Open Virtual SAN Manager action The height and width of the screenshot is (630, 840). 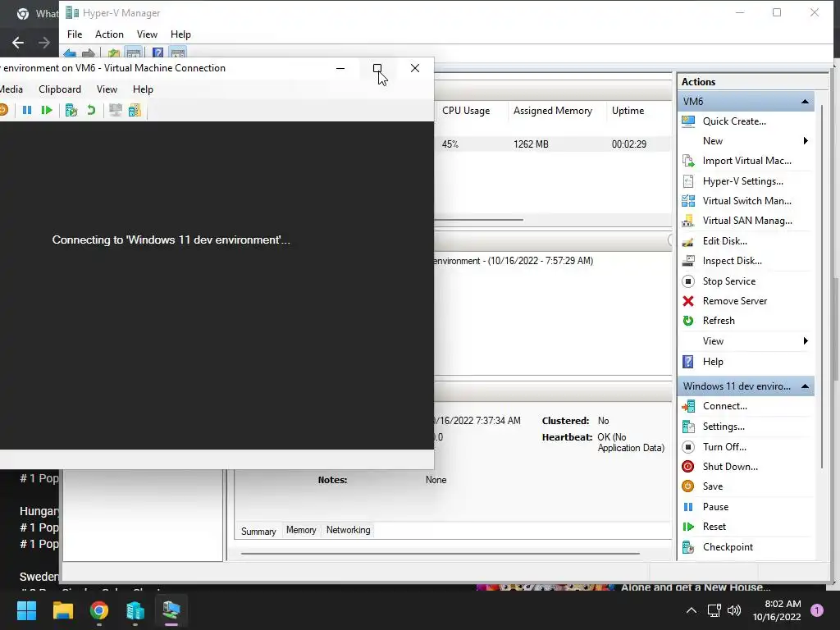click(747, 221)
